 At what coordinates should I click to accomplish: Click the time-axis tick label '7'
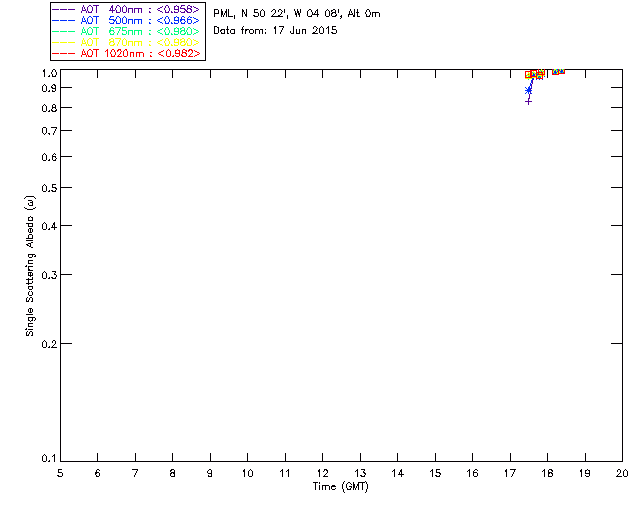pos(135,473)
